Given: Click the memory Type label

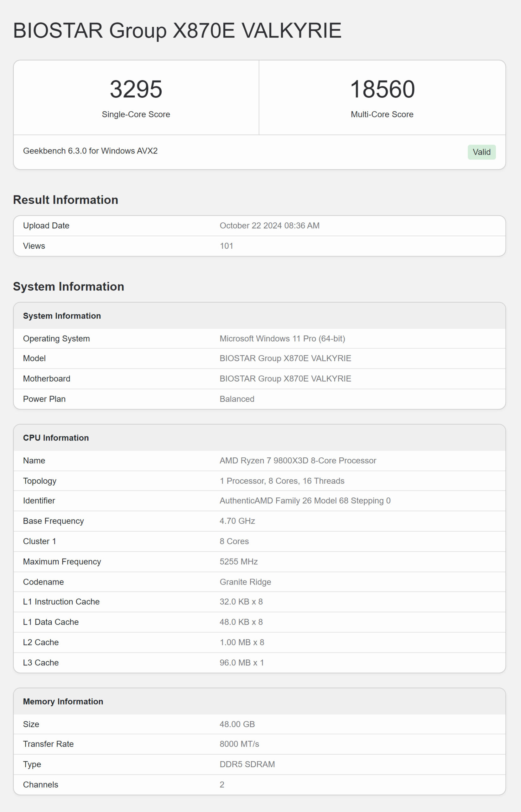Looking at the screenshot, I should pyautogui.click(x=32, y=764).
